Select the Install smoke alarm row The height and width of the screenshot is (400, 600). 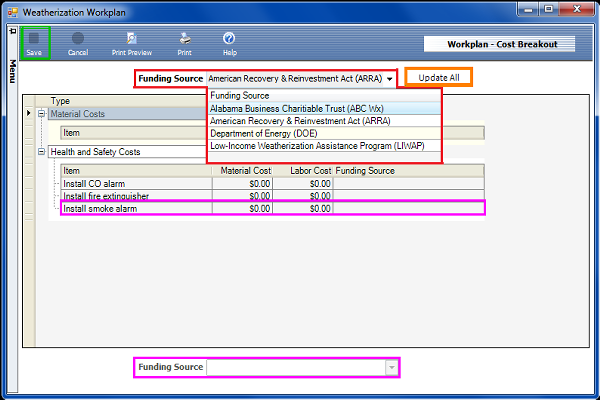point(272,209)
